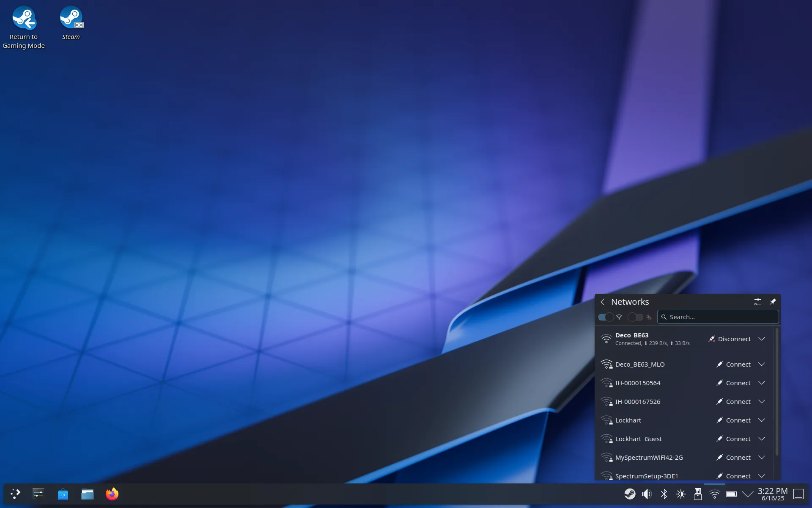Viewport: 812px width, 508px height.
Task: Open the Discover store taskbar icon
Action: point(63,494)
